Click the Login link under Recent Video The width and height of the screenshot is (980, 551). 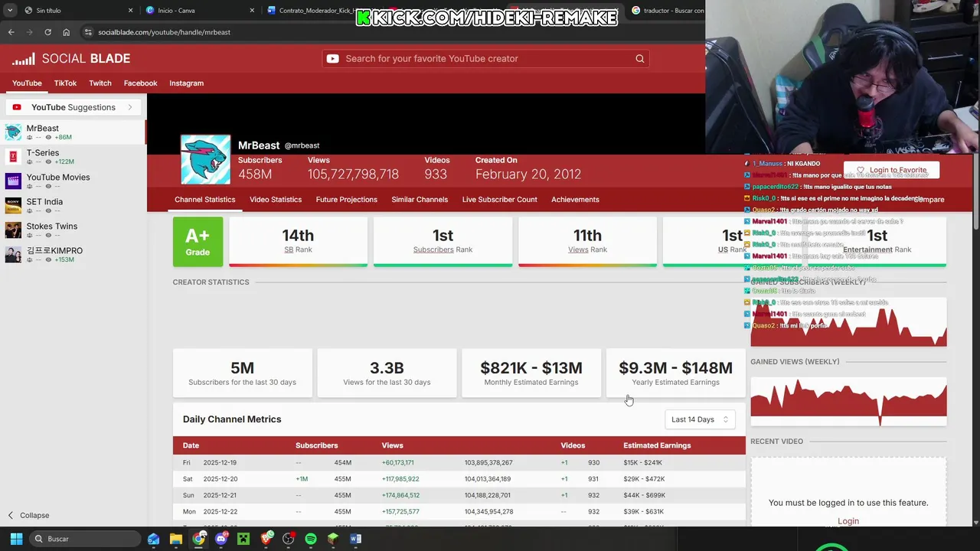(x=848, y=521)
